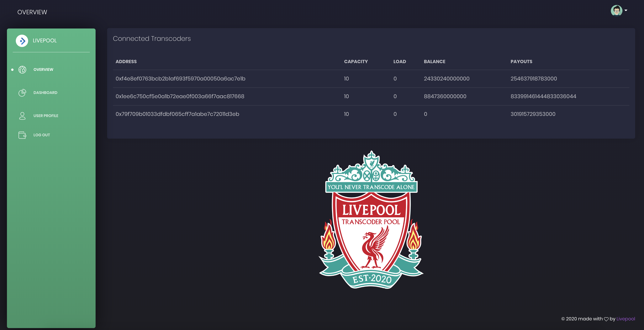Image resolution: width=644 pixels, height=330 pixels.
Task: Click the User Profile person icon
Action: point(22,116)
